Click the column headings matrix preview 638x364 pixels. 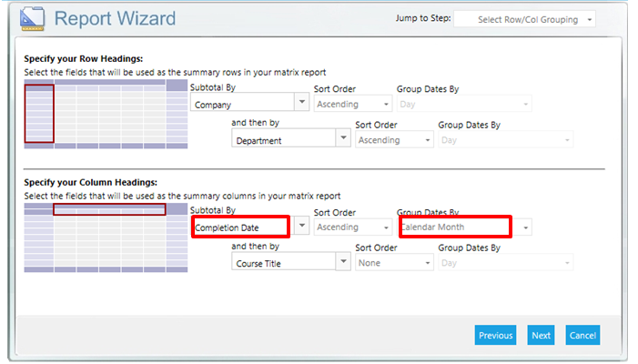click(x=107, y=237)
